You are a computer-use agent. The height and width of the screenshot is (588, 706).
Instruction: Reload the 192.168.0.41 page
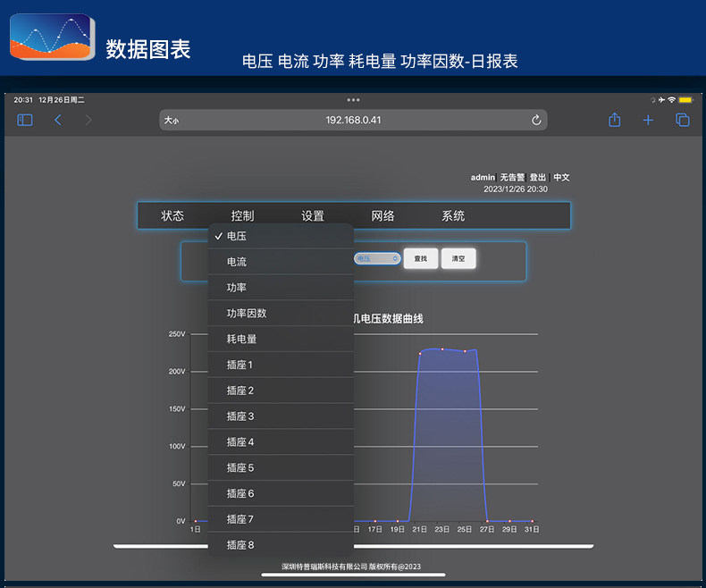pos(536,120)
